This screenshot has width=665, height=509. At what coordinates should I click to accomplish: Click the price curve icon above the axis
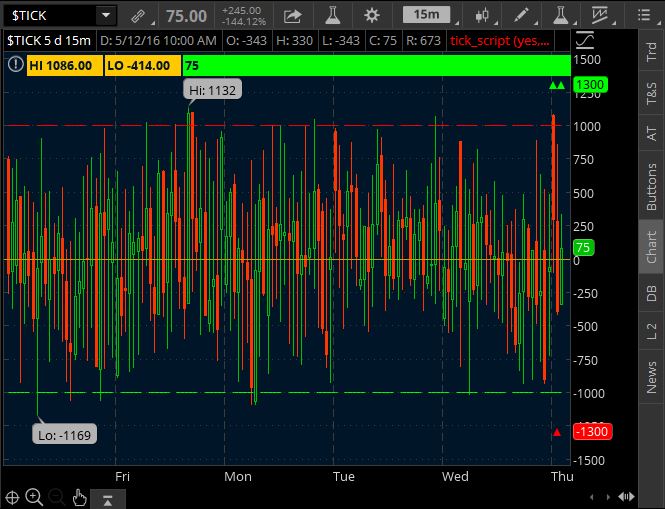(585, 40)
